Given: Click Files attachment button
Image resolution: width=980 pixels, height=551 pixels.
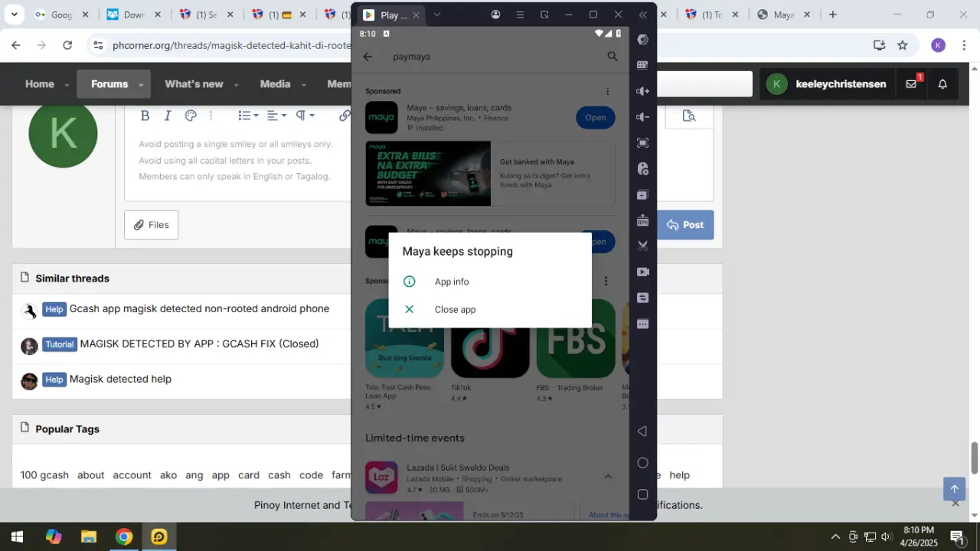Looking at the screenshot, I should 152,225.
